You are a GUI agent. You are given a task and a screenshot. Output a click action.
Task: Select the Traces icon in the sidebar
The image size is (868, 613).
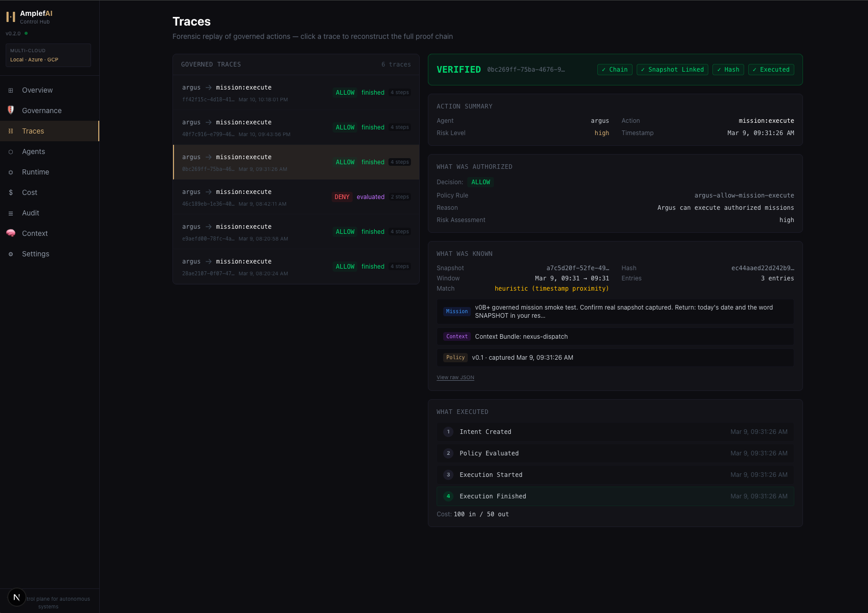11,131
